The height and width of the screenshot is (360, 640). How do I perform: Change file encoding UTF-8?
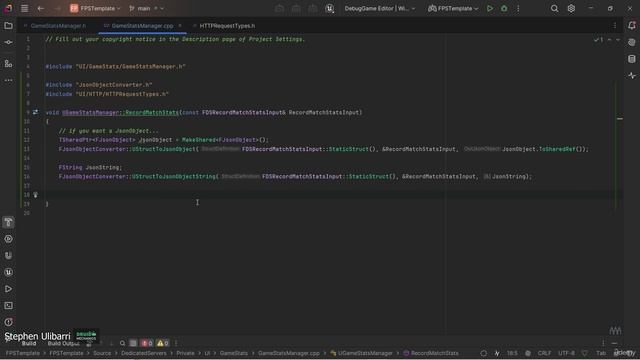click(x=566, y=353)
